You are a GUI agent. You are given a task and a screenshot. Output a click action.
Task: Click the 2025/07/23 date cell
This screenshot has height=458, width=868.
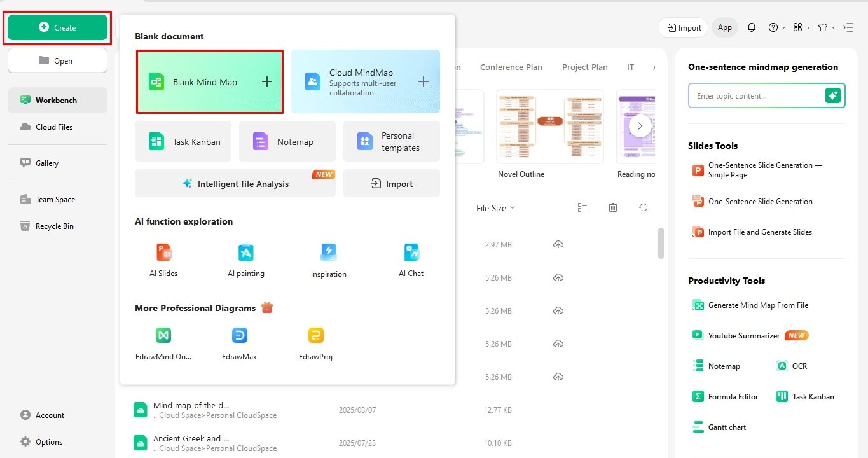coord(357,443)
